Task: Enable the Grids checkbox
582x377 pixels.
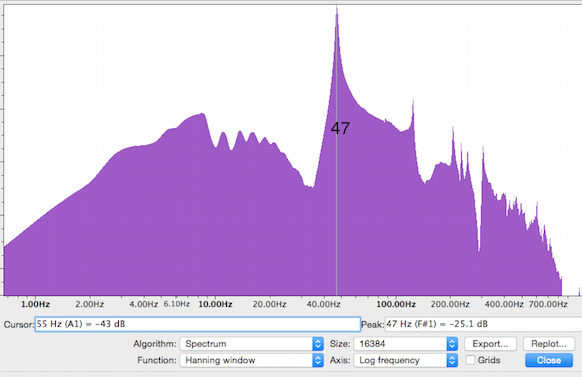Action: click(470, 360)
